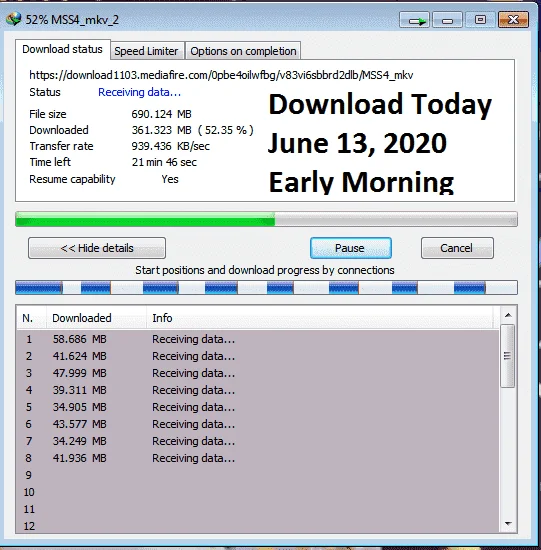The height and width of the screenshot is (550, 541).
Task: Sort by the N. column header
Action: (31, 318)
